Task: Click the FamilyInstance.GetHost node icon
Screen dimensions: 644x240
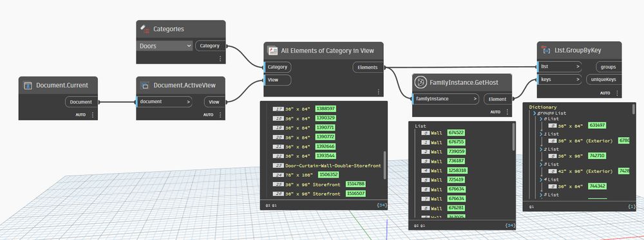Action: pyautogui.click(x=421, y=82)
